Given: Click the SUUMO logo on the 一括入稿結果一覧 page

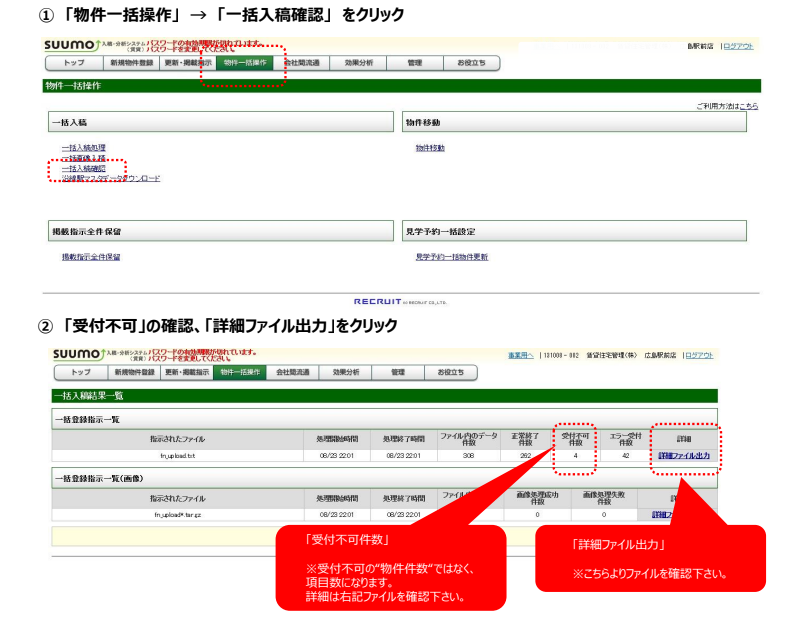Looking at the screenshot, I should (79, 354).
